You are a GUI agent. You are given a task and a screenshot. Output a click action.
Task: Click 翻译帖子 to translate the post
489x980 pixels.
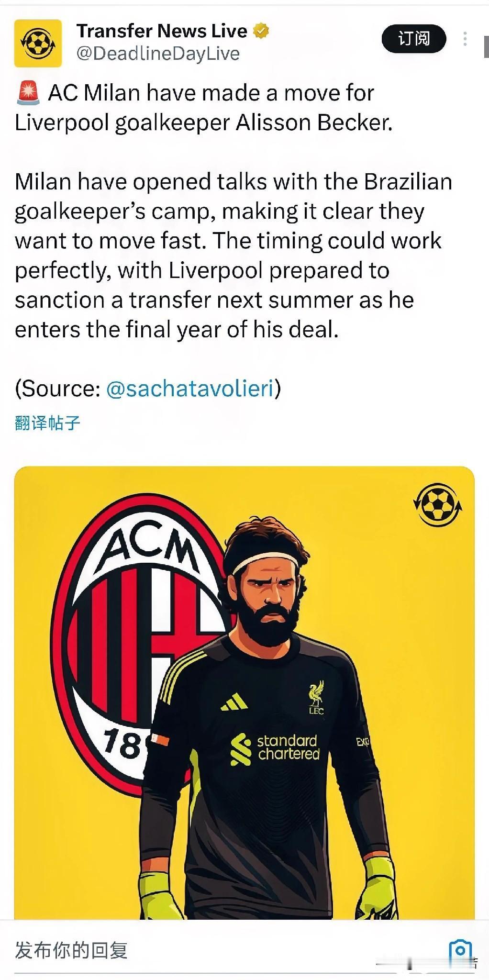click(47, 423)
